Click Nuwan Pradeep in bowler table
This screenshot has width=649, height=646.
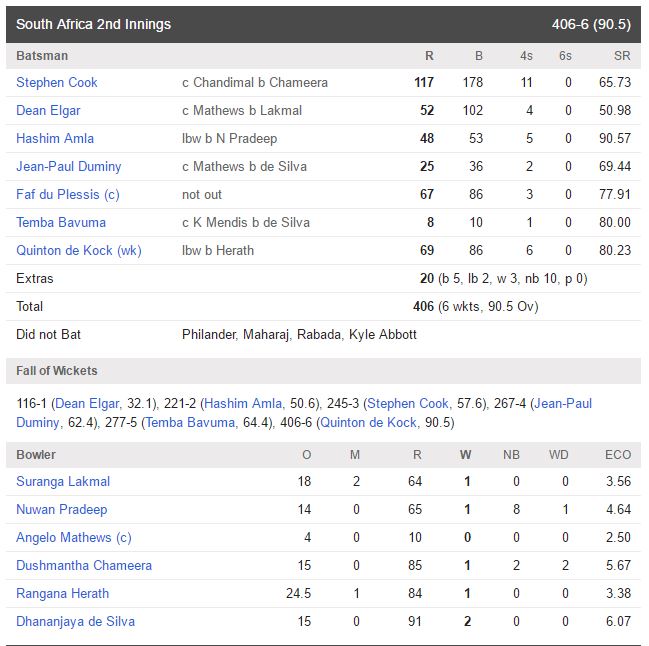pyautogui.click(x=62, y=509)
